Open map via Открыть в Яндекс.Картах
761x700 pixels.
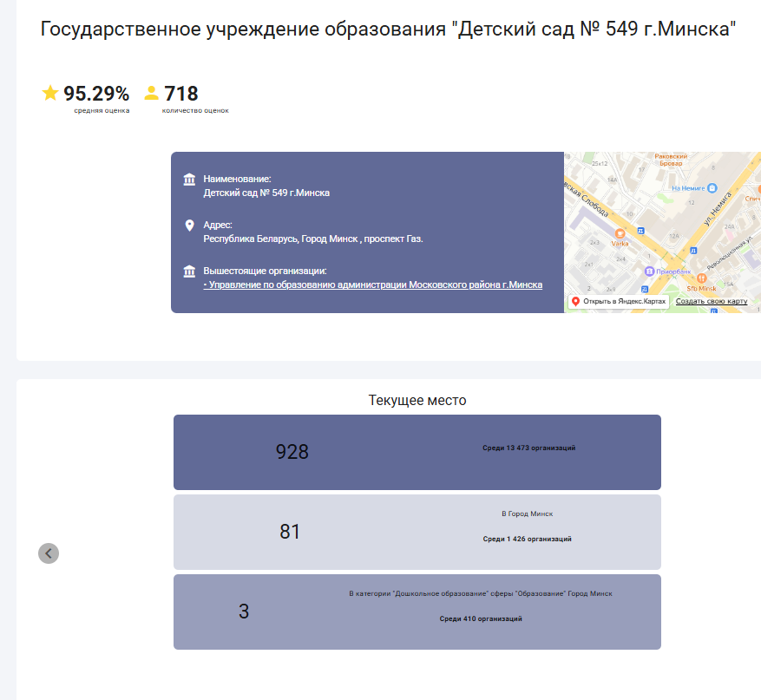[x=619, y=301]
